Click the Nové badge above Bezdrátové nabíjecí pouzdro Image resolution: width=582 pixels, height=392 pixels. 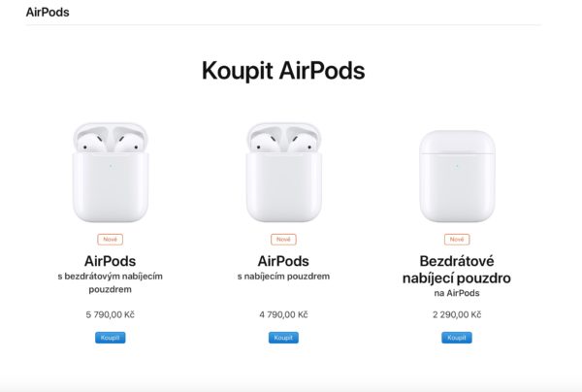tap(456, 239)
